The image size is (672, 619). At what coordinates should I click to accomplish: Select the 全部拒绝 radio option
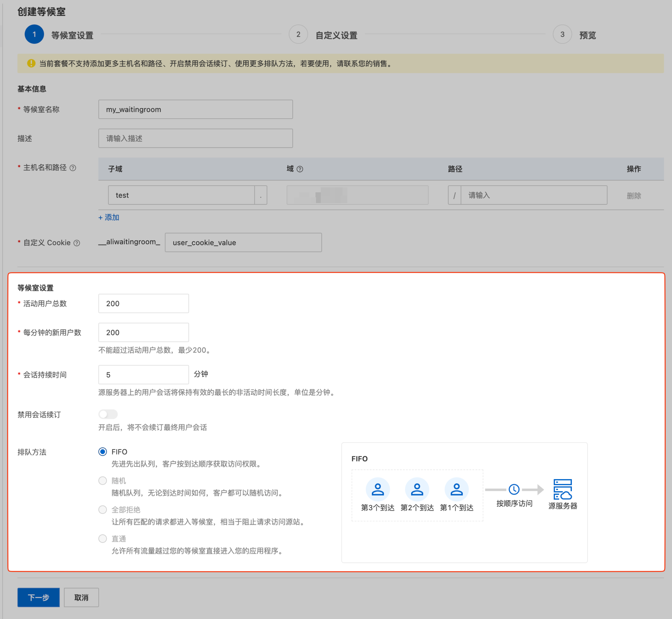click(x=103, y=509)
